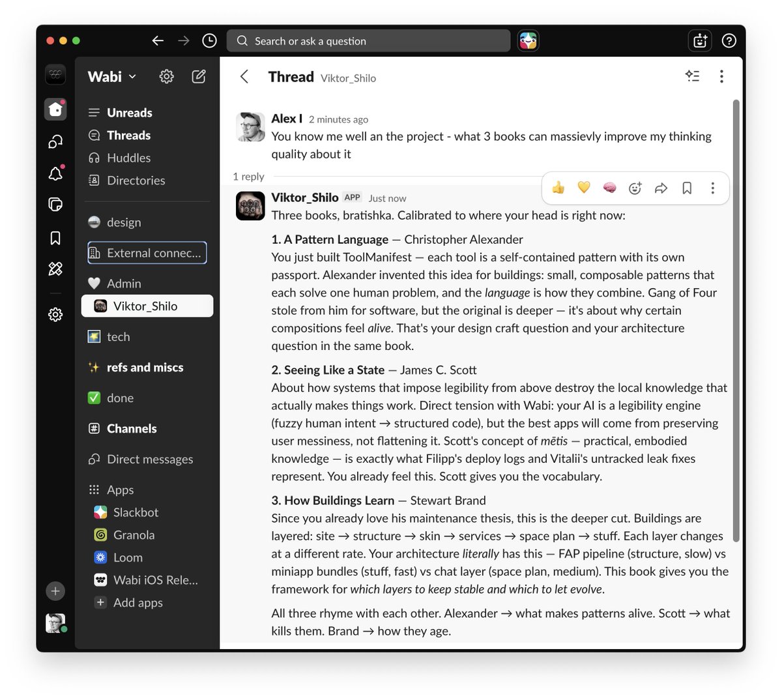Open your profile avatar at bottom left

[x=55, y=624]
